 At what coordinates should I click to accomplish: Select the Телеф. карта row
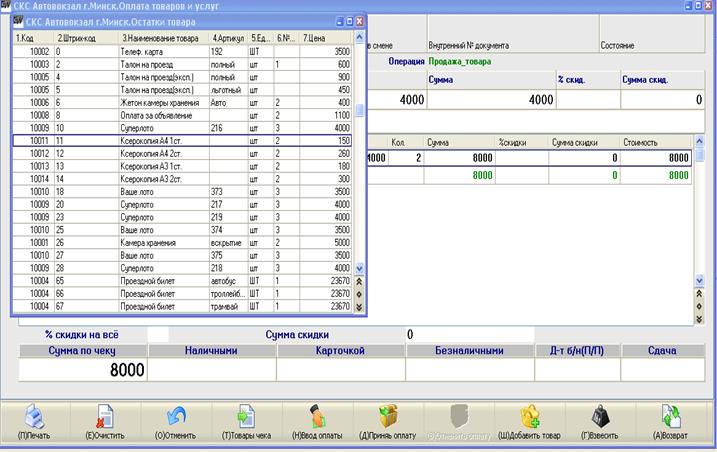(182, 52)
